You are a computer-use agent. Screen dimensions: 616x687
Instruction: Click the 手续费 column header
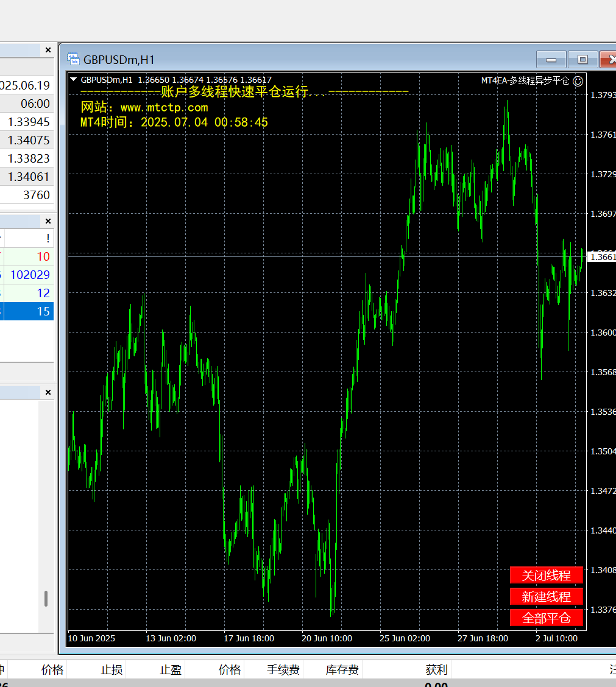pyautogui.click(x=283, y=669)
